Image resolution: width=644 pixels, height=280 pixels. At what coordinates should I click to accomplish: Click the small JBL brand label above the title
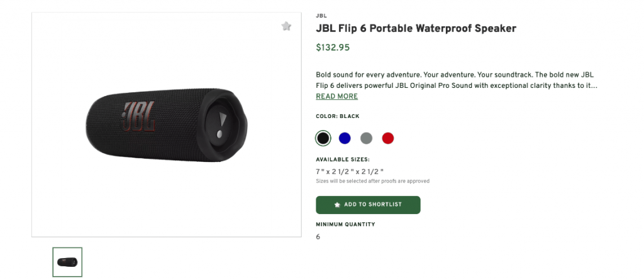pos(321,16)
